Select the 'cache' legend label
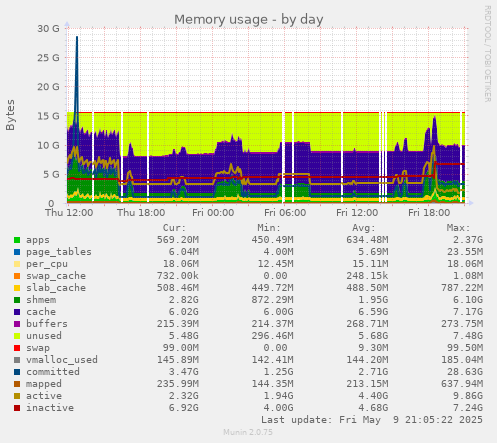This screenshot has height=443, width=497. coord(41,312)
